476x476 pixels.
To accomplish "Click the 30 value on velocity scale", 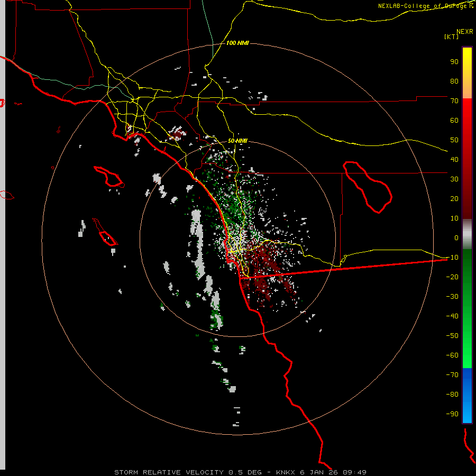I will [x=454, y=179].
